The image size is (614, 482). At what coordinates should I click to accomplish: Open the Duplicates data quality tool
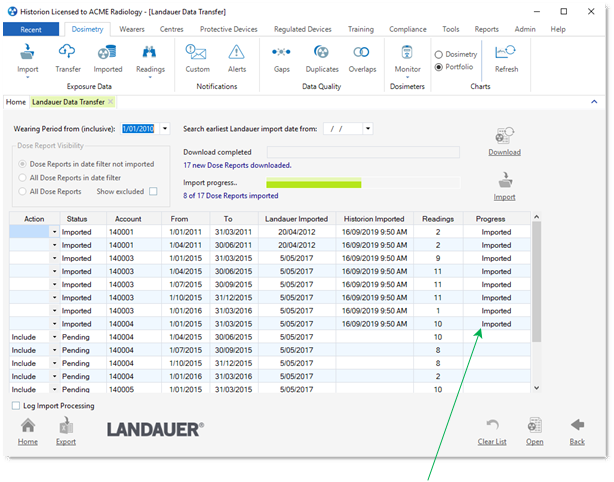click(x=321, y=52)
